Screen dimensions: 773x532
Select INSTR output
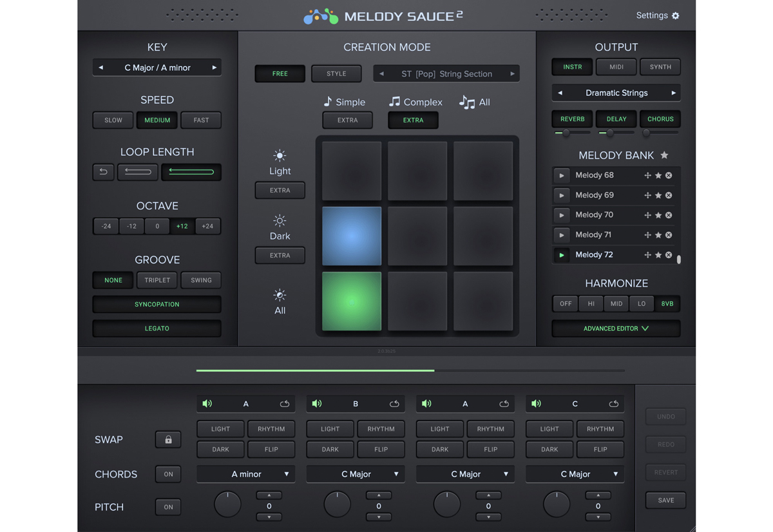[572, 67]
